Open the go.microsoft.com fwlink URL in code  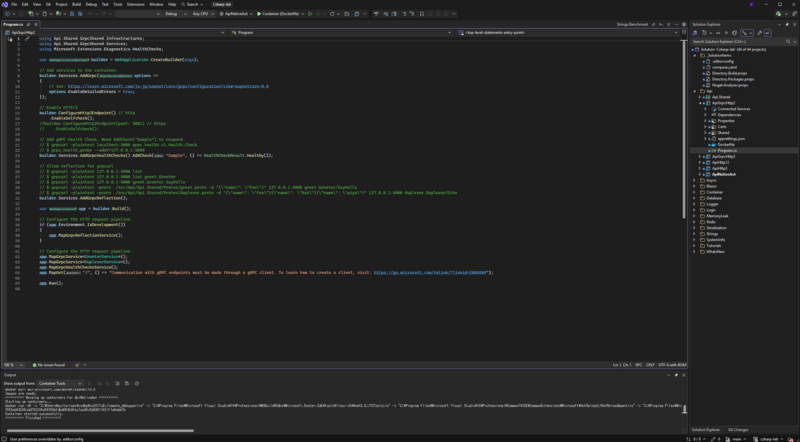430,273
